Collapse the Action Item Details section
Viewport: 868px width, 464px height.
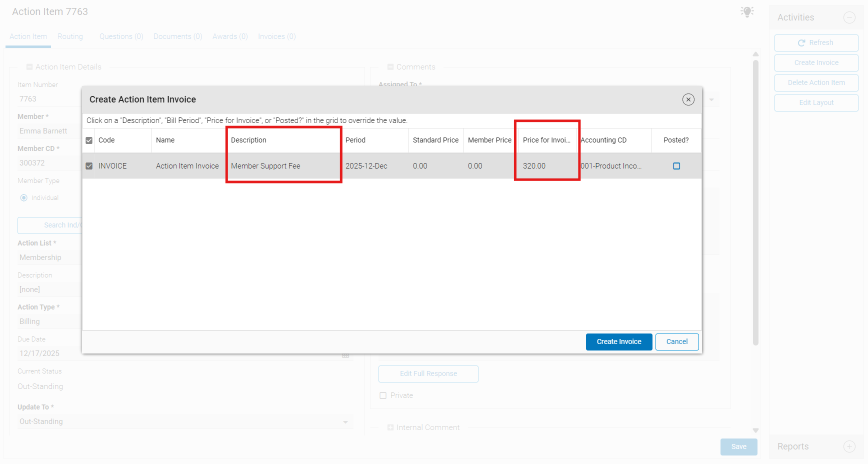[29, 66]
